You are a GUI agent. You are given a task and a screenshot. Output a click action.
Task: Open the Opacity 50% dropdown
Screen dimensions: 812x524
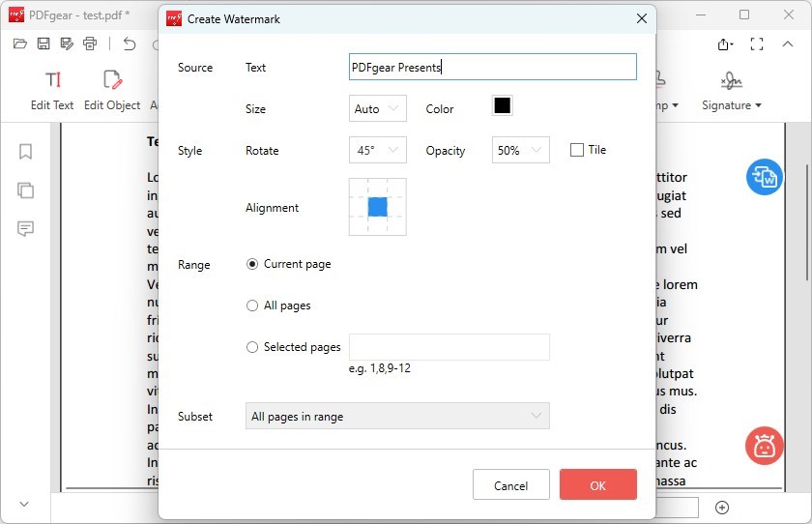[x=520, y=150]
